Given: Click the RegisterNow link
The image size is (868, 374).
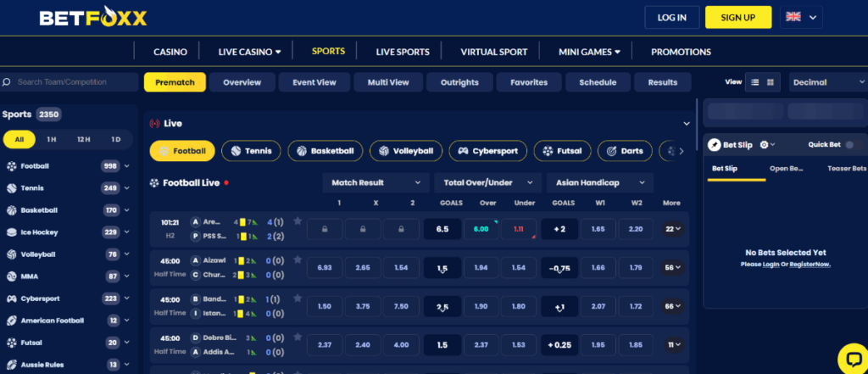Looking at the screenshot, I should [810, 265].
